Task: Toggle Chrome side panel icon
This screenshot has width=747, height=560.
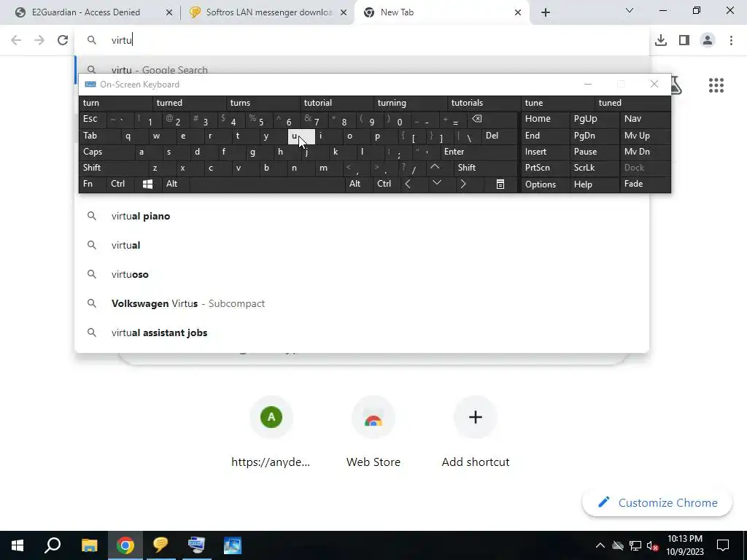Action: click(684, 40)
